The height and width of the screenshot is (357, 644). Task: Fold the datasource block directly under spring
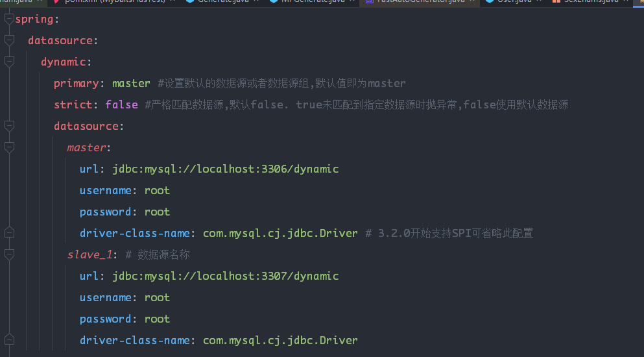[8, 40]
